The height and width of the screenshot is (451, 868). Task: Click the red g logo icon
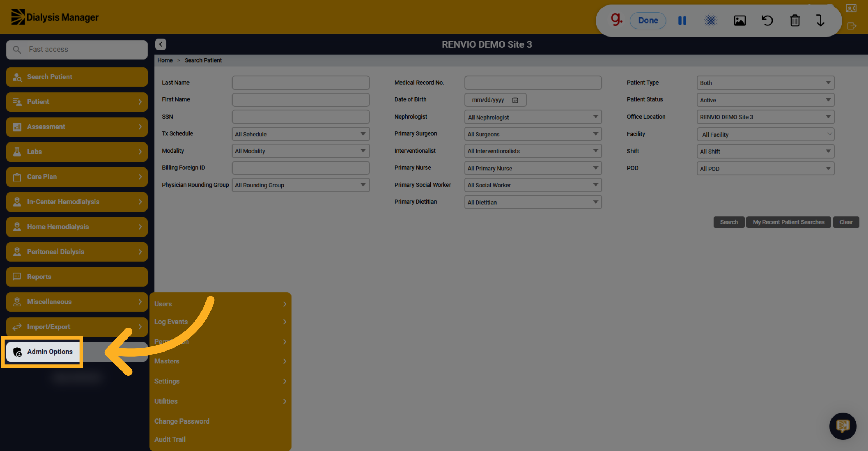(617, 19)
